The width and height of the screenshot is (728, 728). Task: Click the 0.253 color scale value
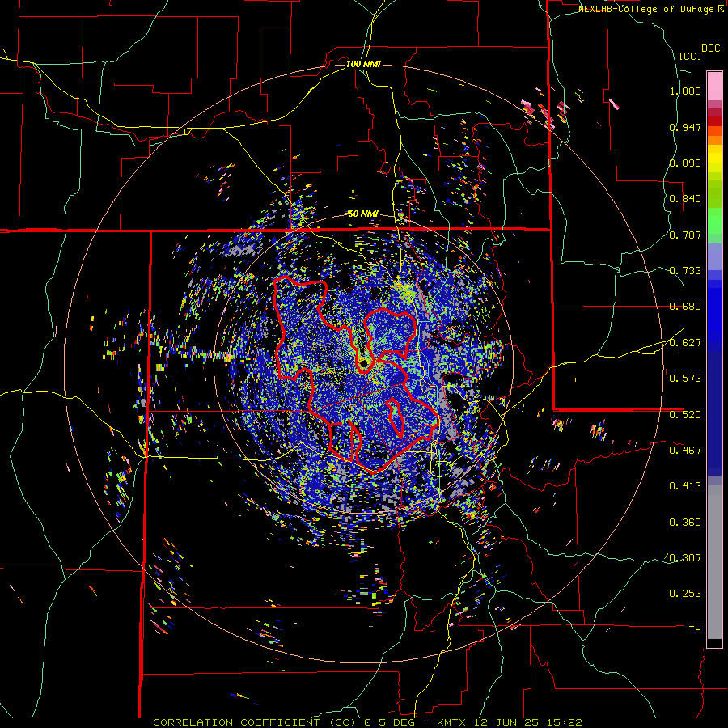tap(685, 594)
